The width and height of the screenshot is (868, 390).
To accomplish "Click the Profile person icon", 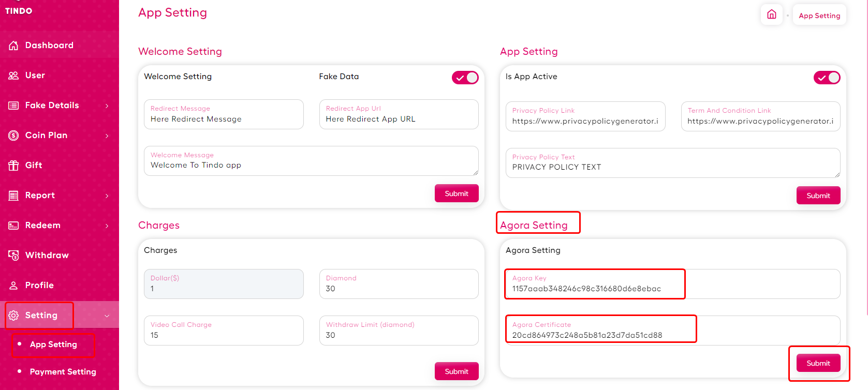I will [13, 286].
